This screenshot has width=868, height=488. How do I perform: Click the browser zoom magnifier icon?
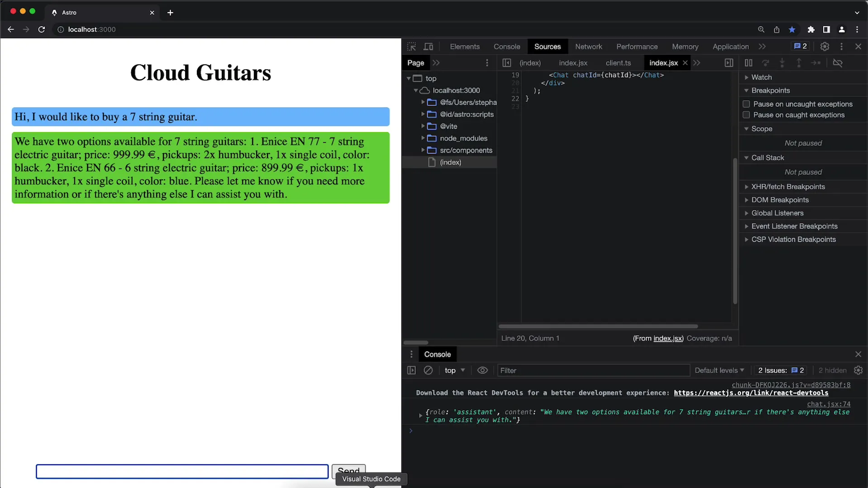coord(761,29)
